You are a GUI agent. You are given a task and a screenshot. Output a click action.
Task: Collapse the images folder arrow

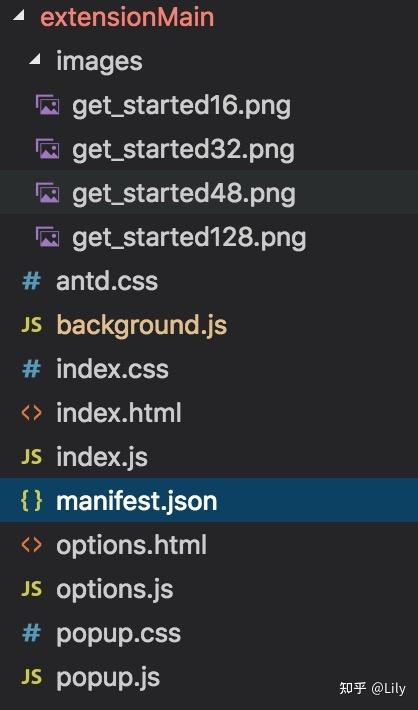point(35,60)
